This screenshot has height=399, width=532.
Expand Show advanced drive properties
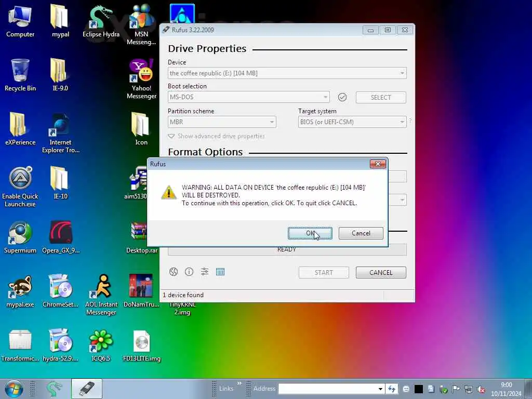[217, 136]
